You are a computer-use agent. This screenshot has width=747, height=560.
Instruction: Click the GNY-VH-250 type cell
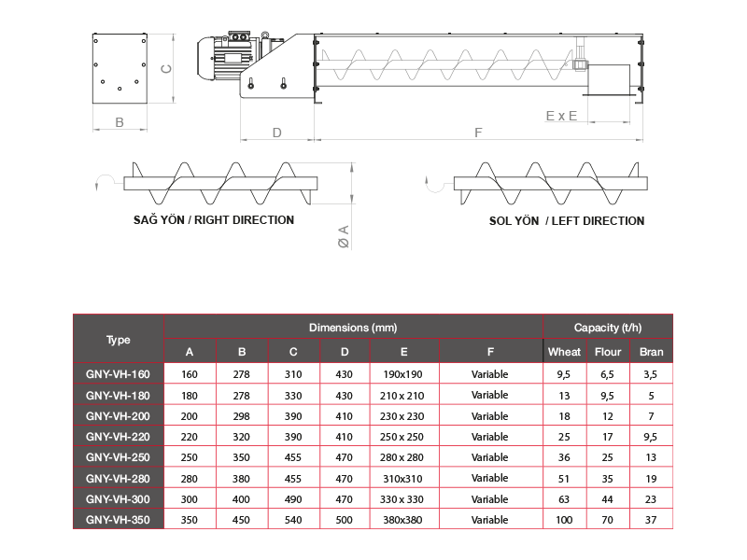[119, 457]
